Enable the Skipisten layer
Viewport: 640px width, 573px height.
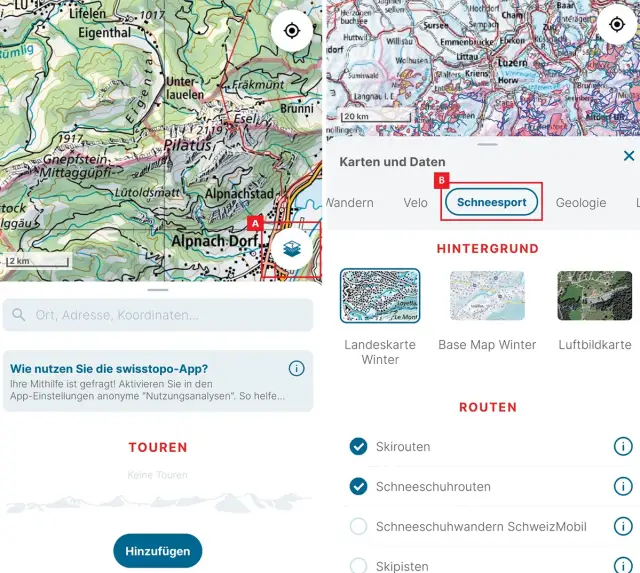(358, 566)
